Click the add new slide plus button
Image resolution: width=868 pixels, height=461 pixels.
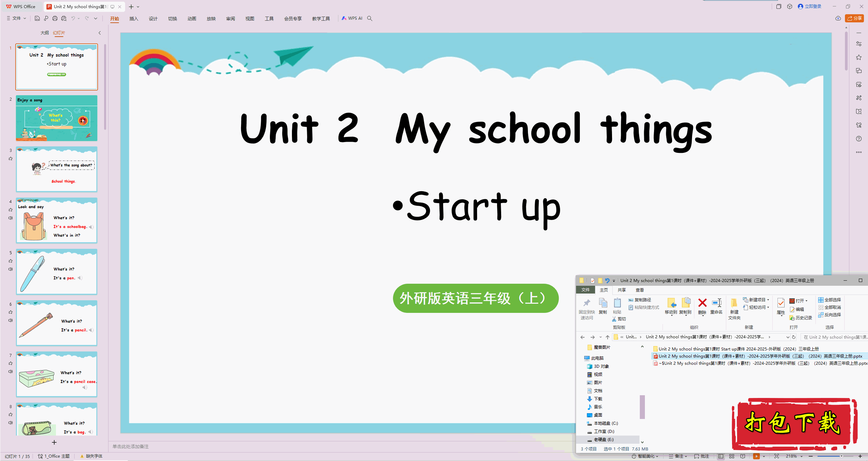[x=54, y=442]
